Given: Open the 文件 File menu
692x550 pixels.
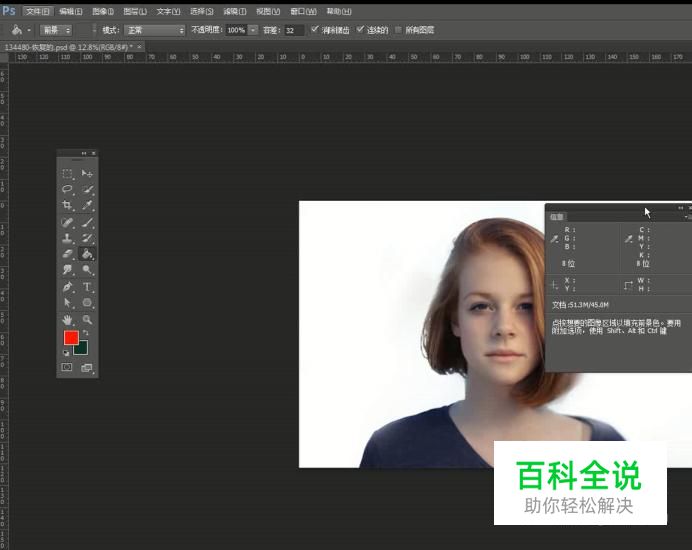Looking at the screenshot, I should click(x=38, y=11).
